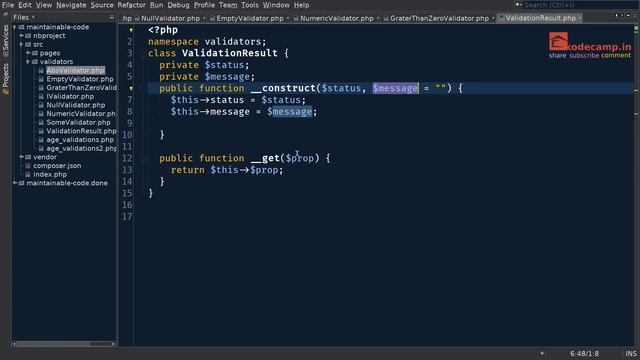Select NumericValidator.php in file tree
This screenshot has width=640, height=360.
click(x=81, y=113)
